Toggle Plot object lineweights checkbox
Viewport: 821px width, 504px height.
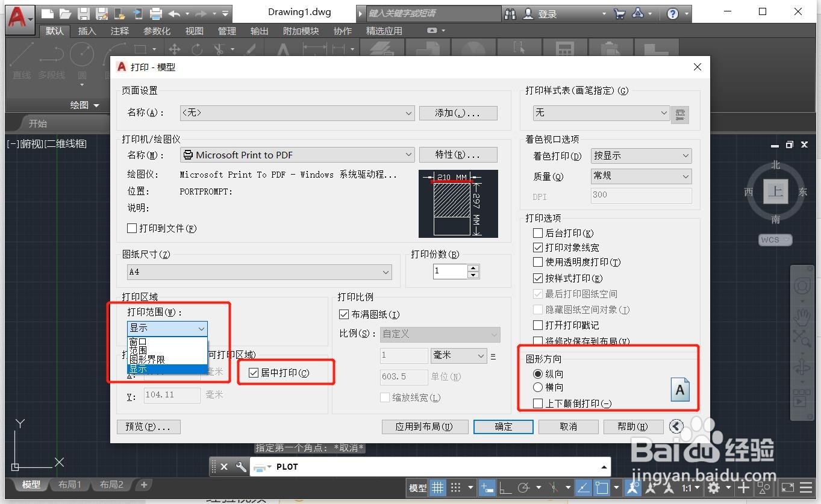pos(538,247)
